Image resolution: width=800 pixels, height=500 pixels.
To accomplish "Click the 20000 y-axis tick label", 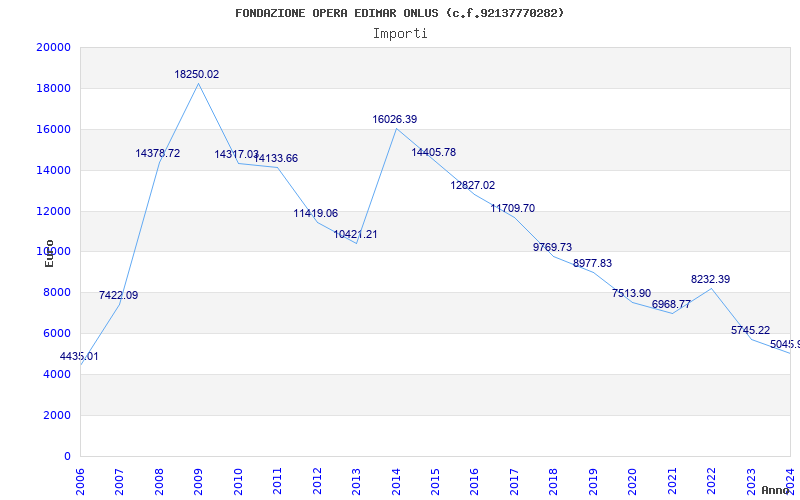I will point(53,47).
